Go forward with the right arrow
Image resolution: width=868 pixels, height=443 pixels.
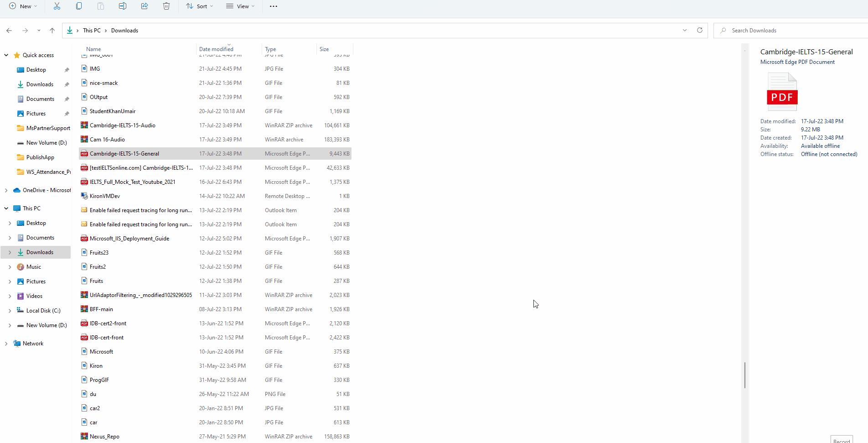[25, 31]
